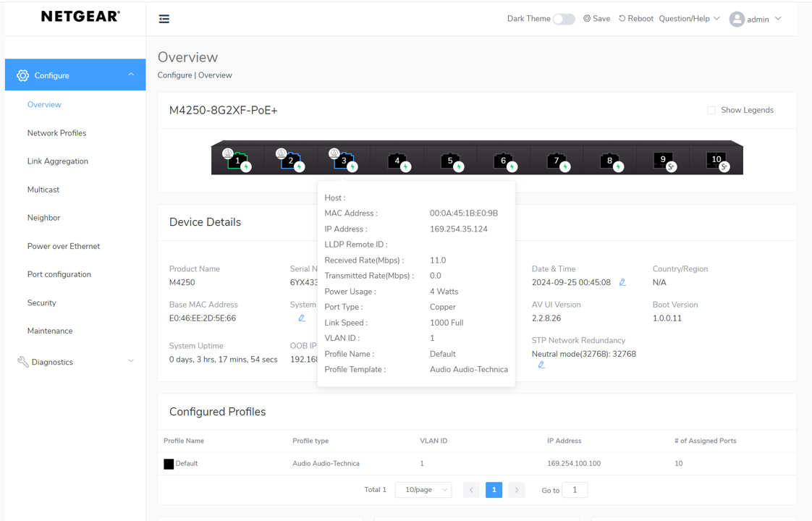Screen dimensions: 812x521
Task: Click the NETGEAR logo
Action: [80, 17]
